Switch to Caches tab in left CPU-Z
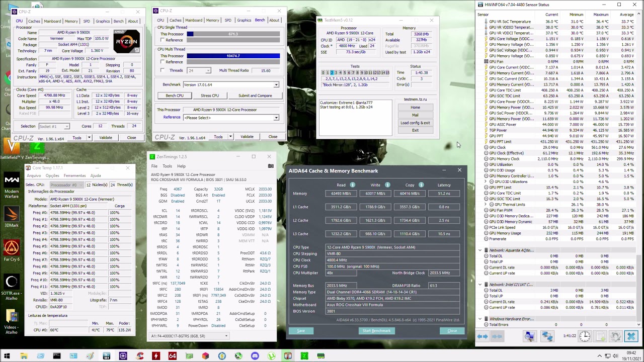The height and width of the screenshot is (362, 644). pyautogui.click(x=34, y=21)
